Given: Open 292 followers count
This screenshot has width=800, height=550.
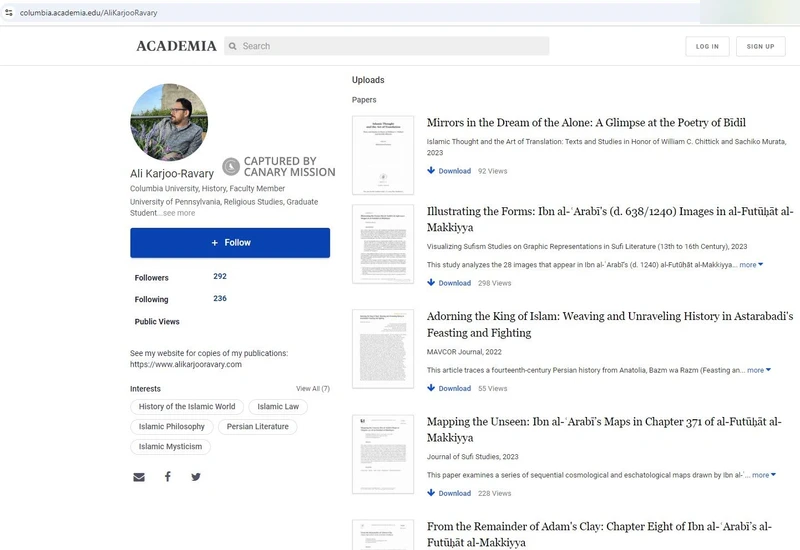Looking at the screenshot, I should click(220, 276).
